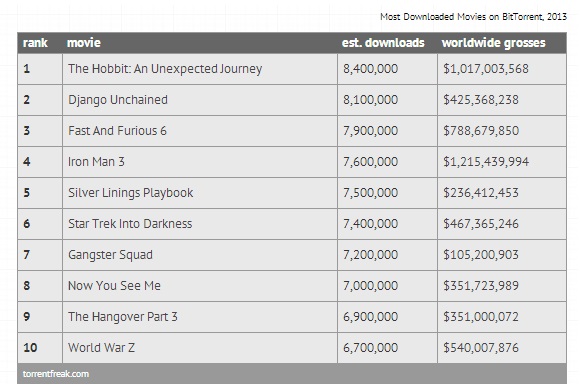Select the 'est. downloads' column header
The width and height of the screenshot is (580, 384).
point(383,43)
